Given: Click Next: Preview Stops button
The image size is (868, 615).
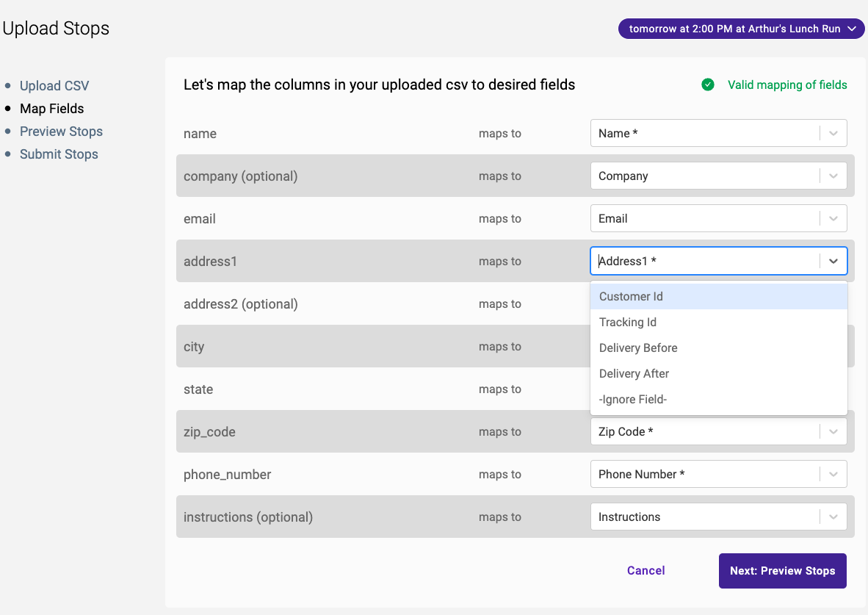Looking at the screenshot, I should (782, 571).
